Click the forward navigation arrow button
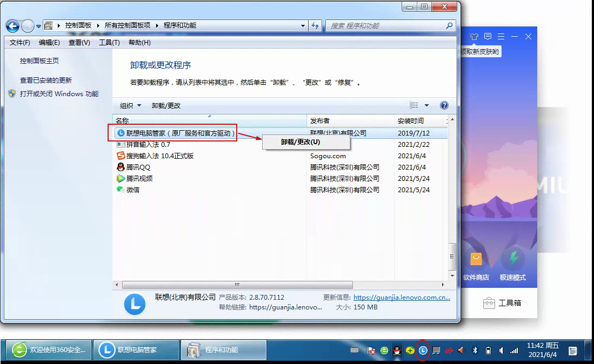This screenshot has height=364, width=594. (28, 26)
